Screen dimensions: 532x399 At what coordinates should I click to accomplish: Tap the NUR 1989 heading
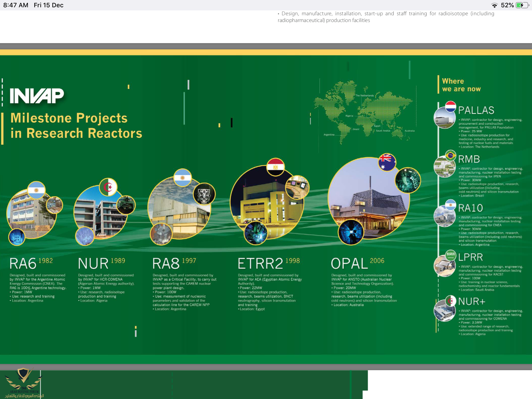click(101, 263)
